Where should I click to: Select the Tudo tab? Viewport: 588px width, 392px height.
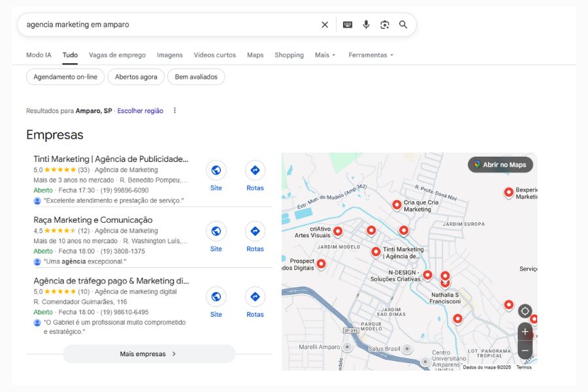pos(70,55)
